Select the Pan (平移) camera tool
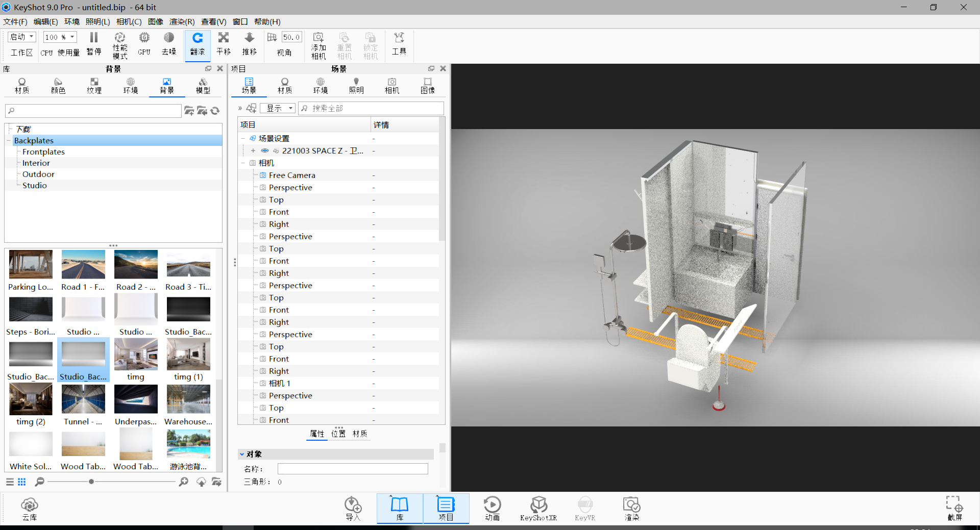Viewport: 980px width, 530px height. (x=224, y=44)
